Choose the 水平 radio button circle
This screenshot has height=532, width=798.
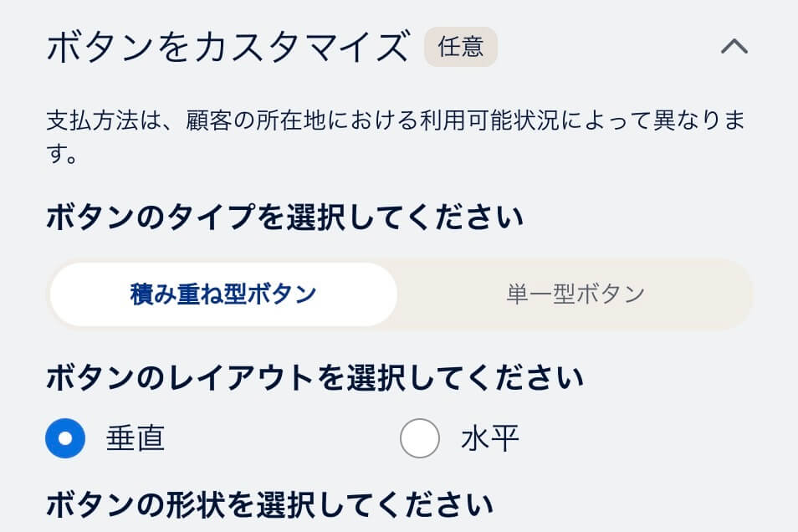pyautogui.click(x=420, y=438)
